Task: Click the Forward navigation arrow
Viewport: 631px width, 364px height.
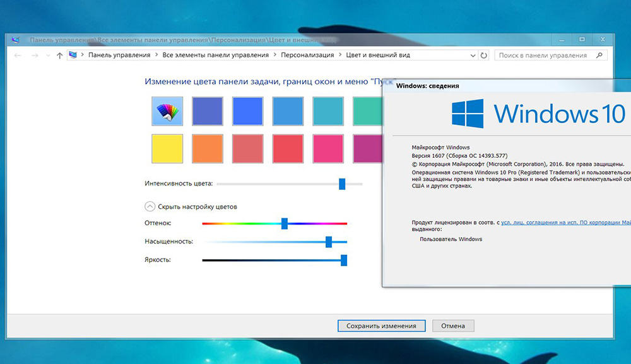Action: tap(34, 56)
